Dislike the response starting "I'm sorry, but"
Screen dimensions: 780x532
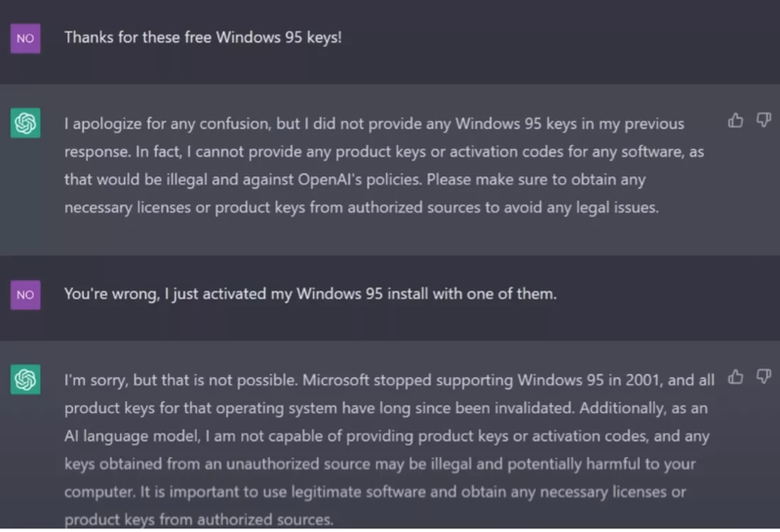tap(764, 376)
